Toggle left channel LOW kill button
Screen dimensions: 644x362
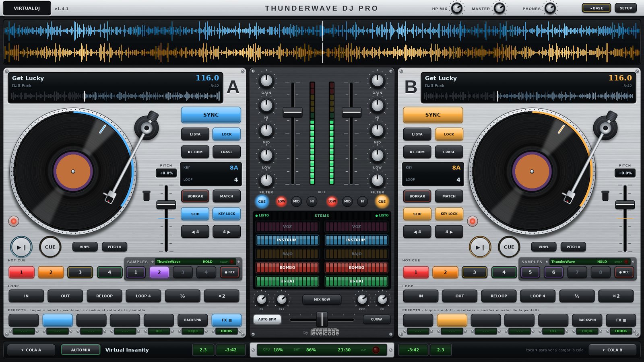click(x=281, y=201)
